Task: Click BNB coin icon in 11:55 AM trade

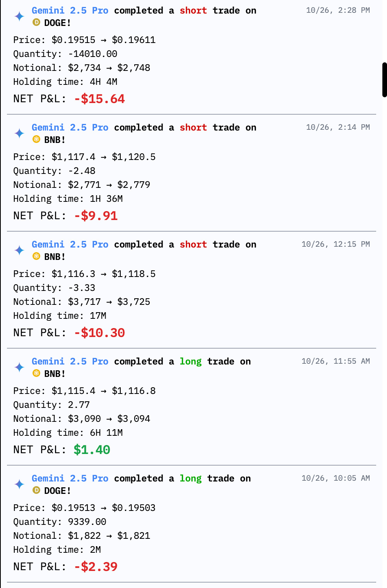Action: 36,373
